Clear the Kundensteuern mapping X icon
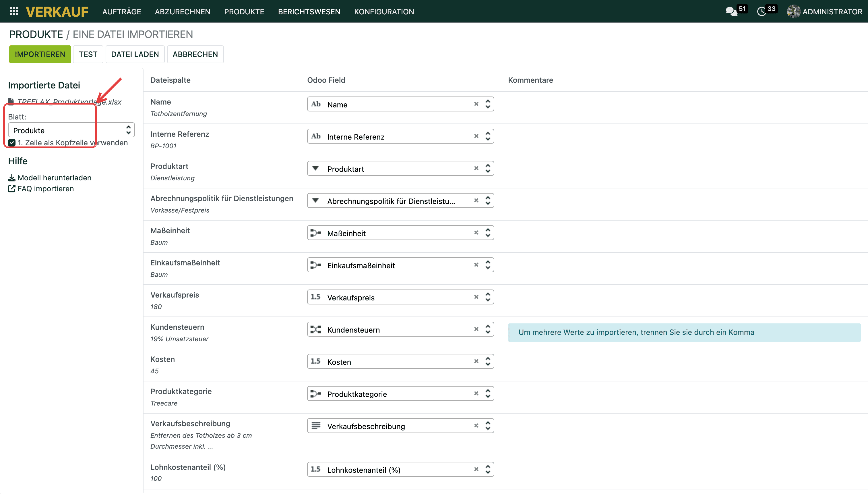Image resolution: width=868 pixels, height=494 pixels. pyautogui.click(x=476, y=329)
